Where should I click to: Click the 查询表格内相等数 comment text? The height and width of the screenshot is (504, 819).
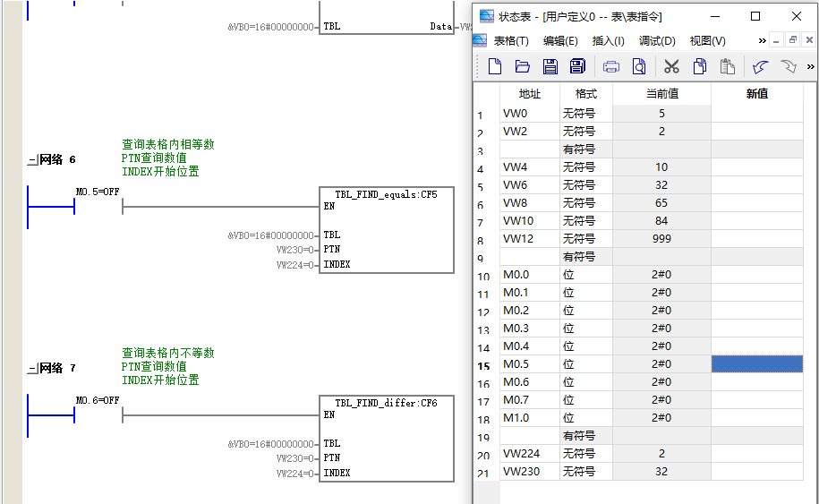(x=167, y=144)
